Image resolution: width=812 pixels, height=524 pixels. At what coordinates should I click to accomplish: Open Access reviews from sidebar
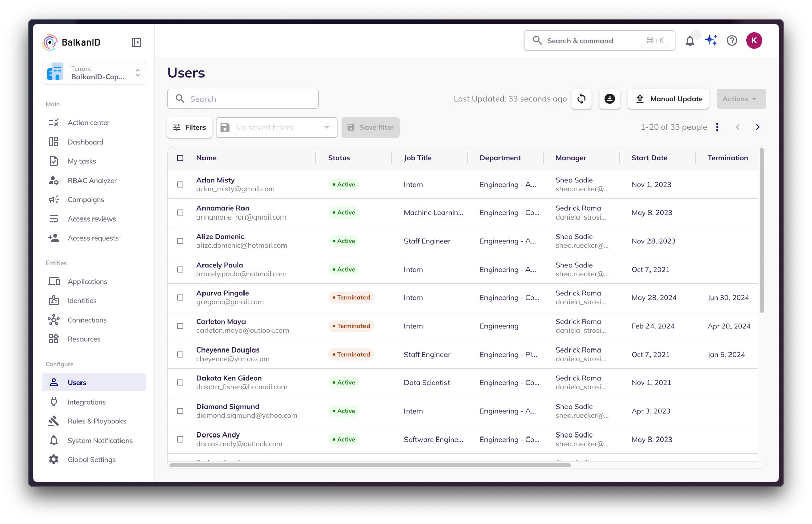point(92,219)
